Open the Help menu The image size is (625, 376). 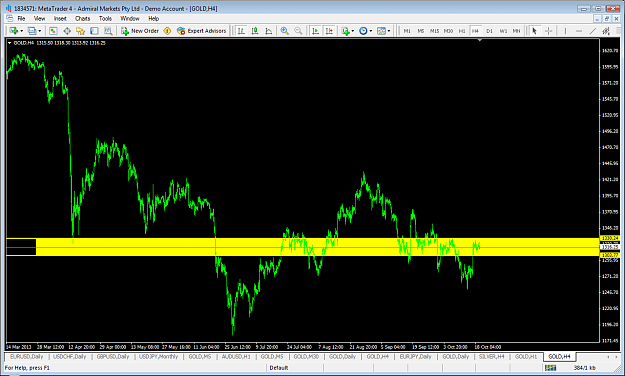point(153,18)
